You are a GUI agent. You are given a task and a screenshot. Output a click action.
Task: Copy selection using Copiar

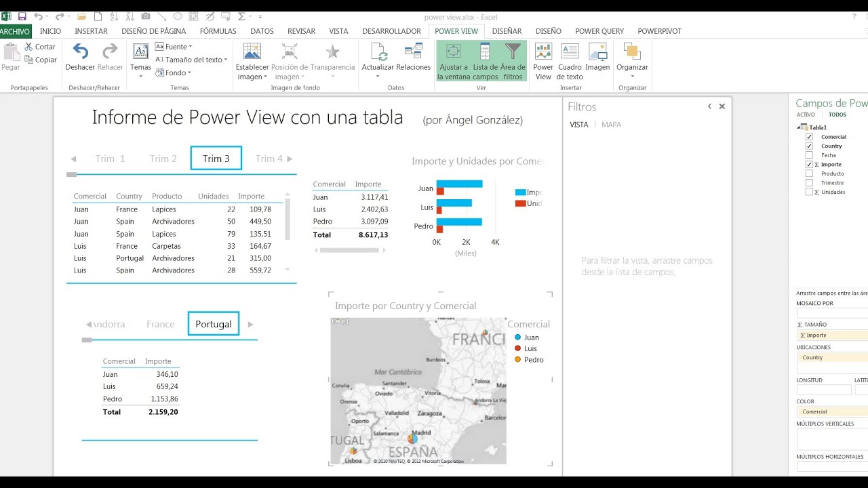pyautogui.click(x=41, y=60)
